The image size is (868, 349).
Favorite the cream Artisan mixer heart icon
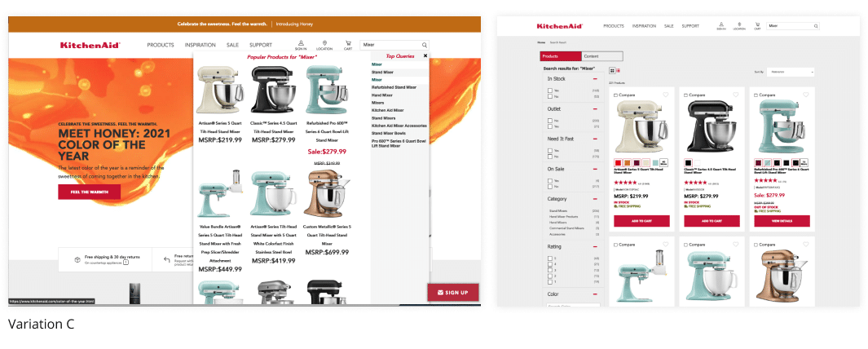(665, 95)
